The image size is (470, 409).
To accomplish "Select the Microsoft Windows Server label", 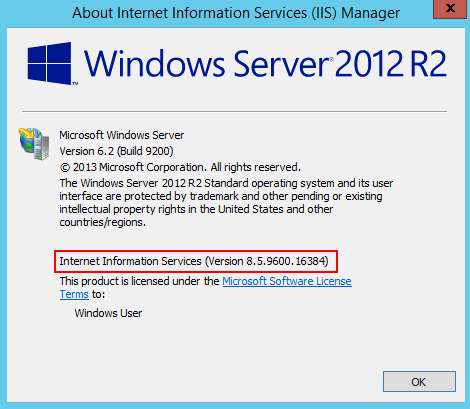I will [122, 135].
